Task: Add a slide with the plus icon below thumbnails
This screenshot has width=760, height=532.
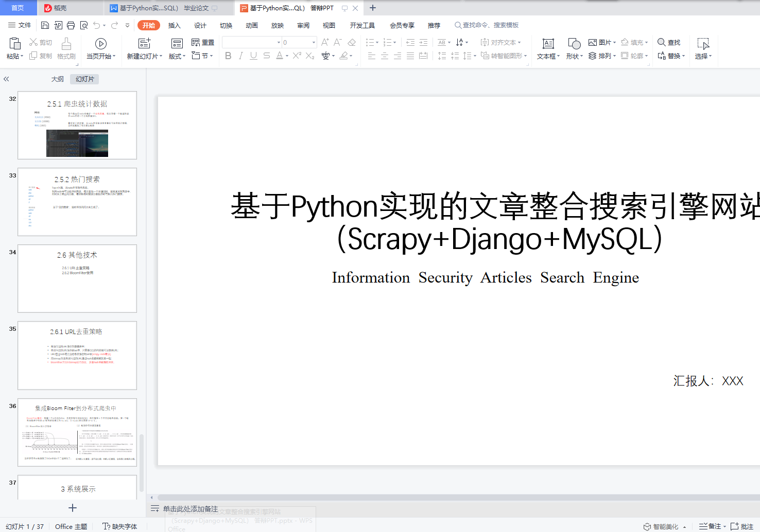Action: [x=73, y=508]
